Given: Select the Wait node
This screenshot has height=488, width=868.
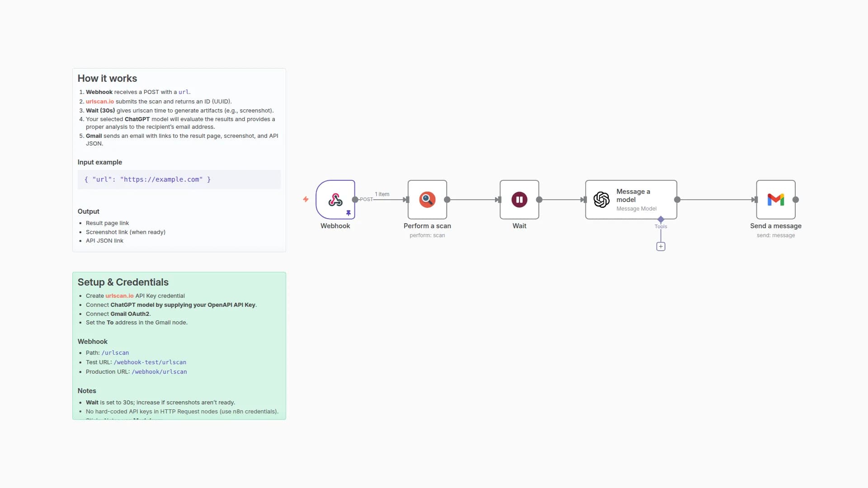Looking at the screenshot, I should tap(519, 208).
